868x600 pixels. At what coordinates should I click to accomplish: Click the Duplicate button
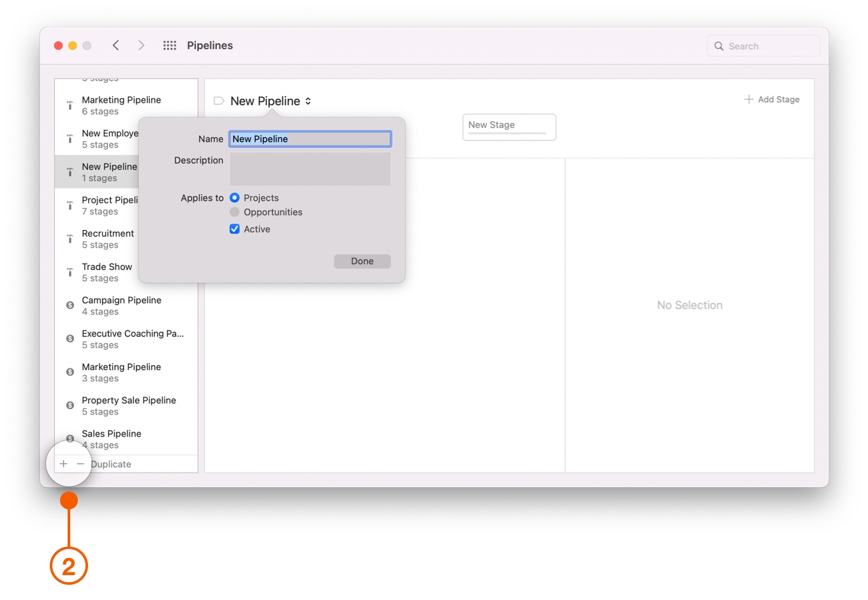[110, 463]
